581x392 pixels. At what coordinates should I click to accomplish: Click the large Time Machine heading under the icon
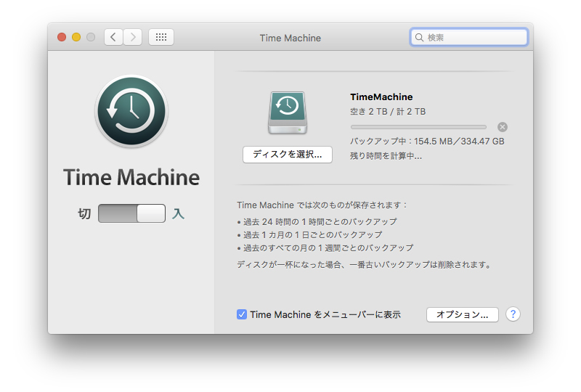(x=131, y=177)
